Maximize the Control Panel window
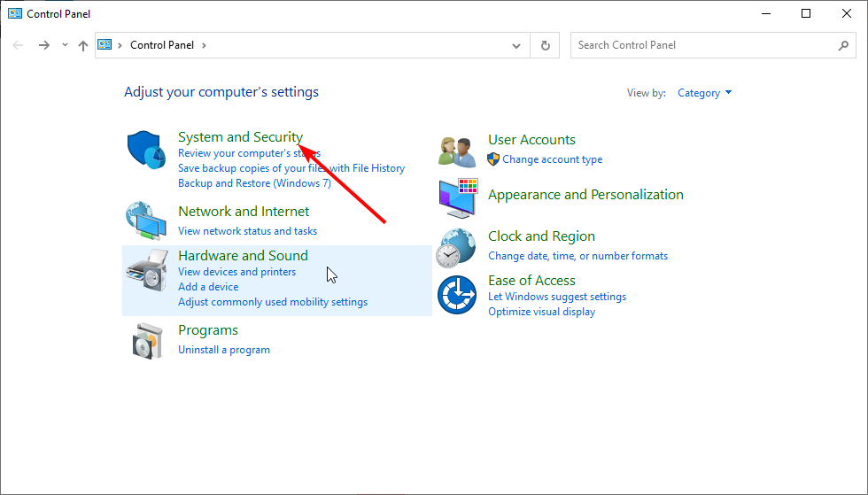The width and height of the screenshot is (868, 495). tap(806, 13)
